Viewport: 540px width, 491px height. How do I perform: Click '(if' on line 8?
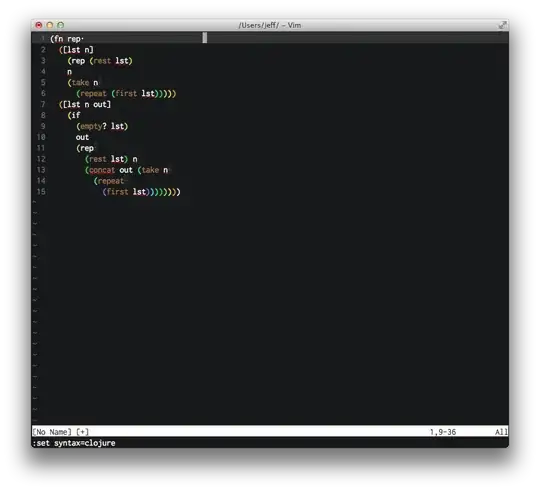[x=74, y=115]
